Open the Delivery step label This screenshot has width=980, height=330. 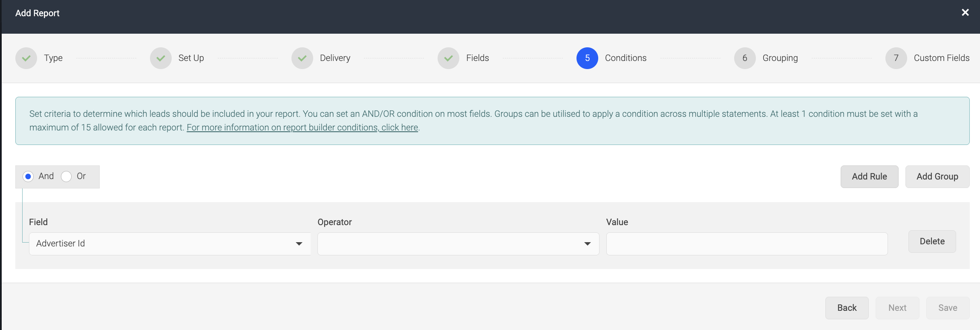(x=335, y=58)
